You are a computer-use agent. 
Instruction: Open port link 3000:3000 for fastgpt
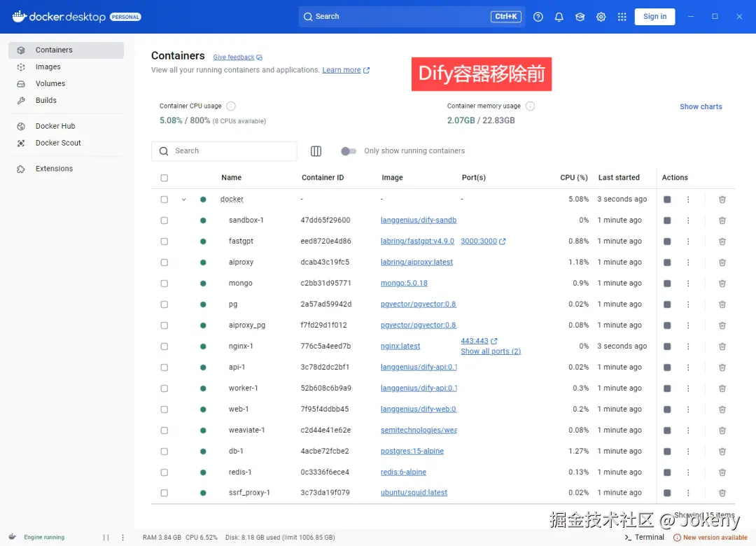(x=483, y=241)
